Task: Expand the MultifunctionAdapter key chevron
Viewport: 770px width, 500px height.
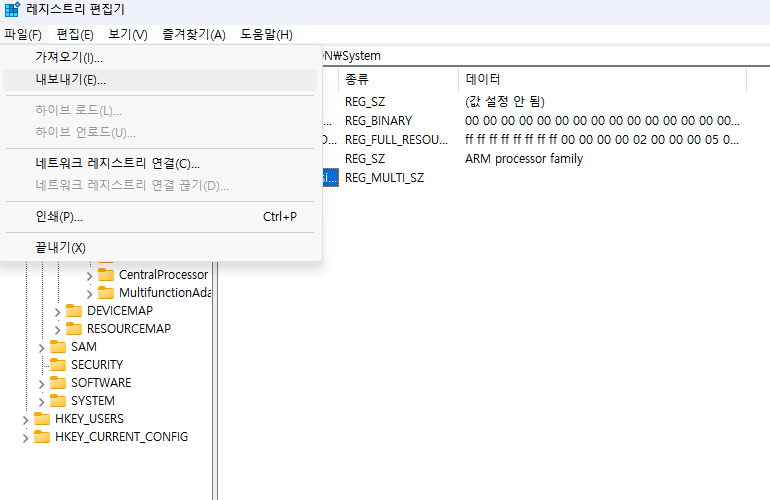Action: (89, 293)
